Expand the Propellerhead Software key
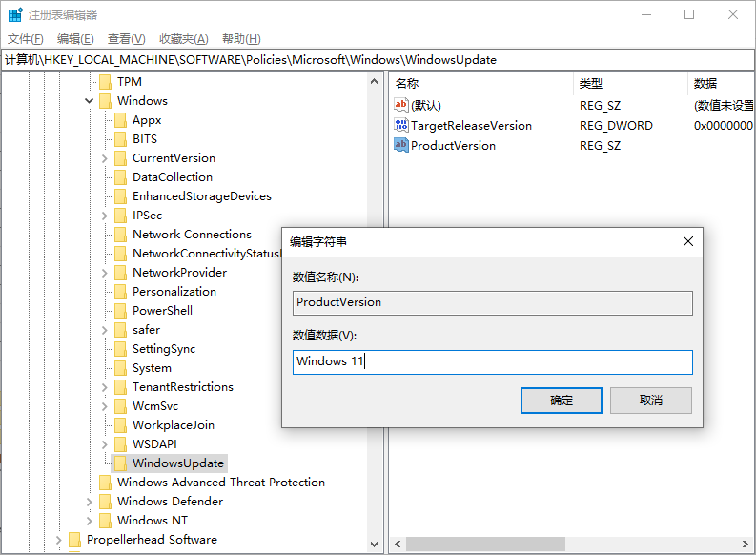This screenshot has width=756, height=555. click(59, 540)
